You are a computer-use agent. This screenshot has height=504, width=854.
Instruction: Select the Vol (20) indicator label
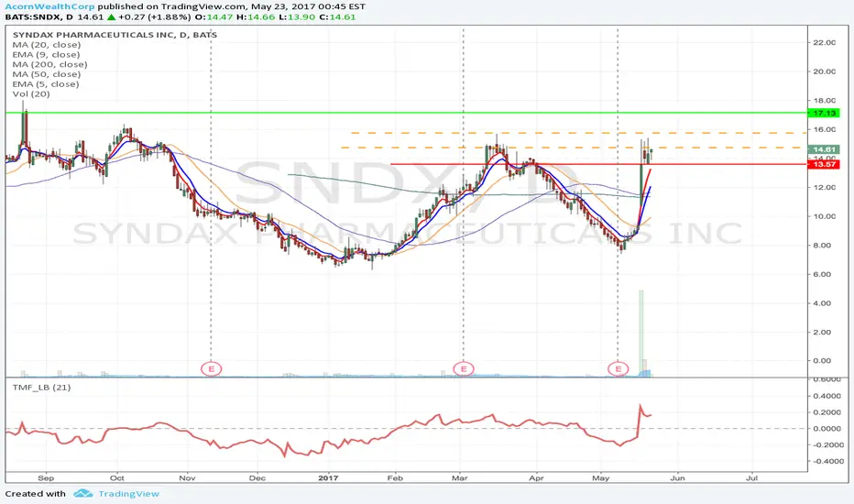(31, 93)
